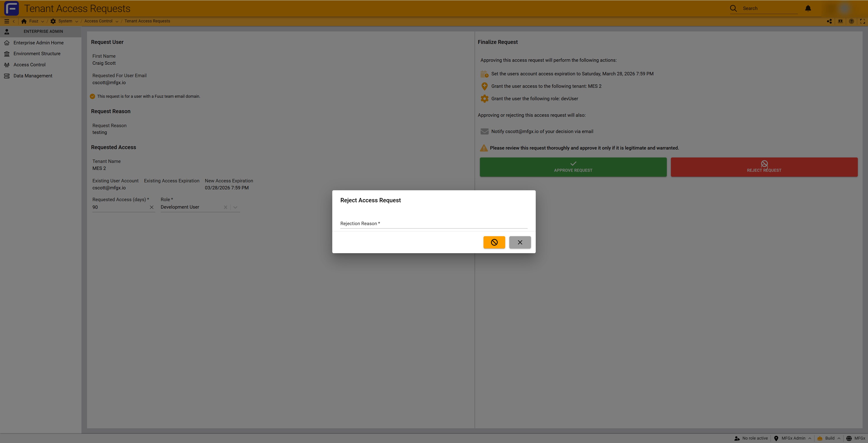Click the screen-plus monitor icon
Image resolution: width=868 pixels, height=443 pixels.
point(840,21)
